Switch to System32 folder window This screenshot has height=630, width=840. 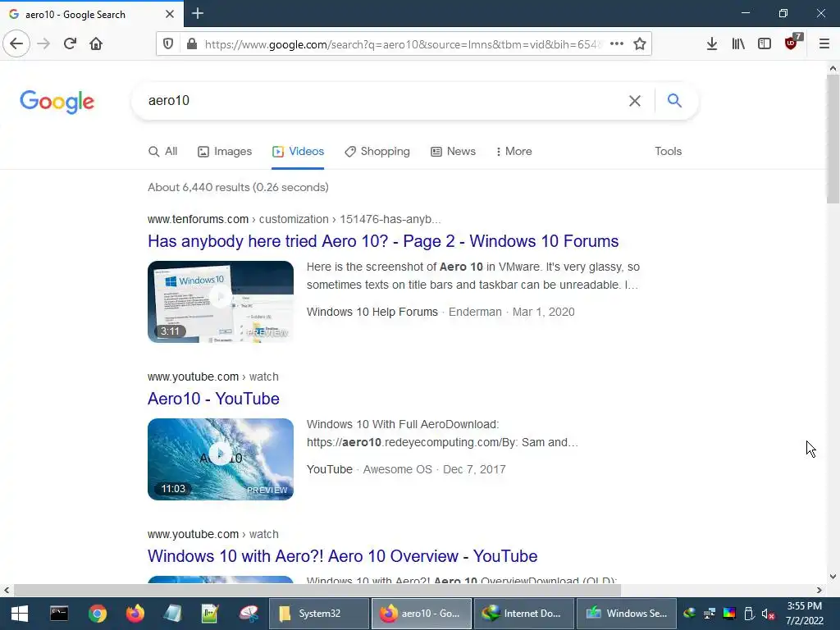[x=318, y=614]
